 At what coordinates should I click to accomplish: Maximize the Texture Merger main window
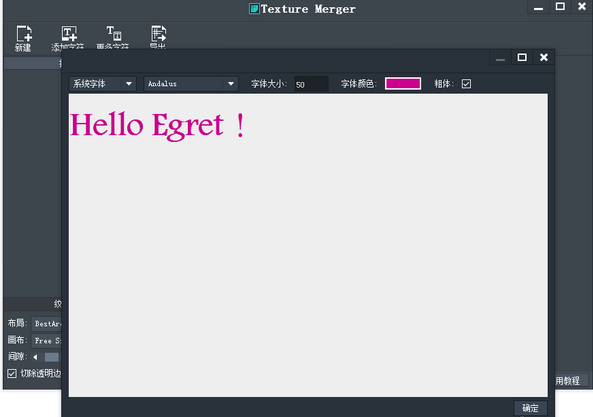point(560,7)
